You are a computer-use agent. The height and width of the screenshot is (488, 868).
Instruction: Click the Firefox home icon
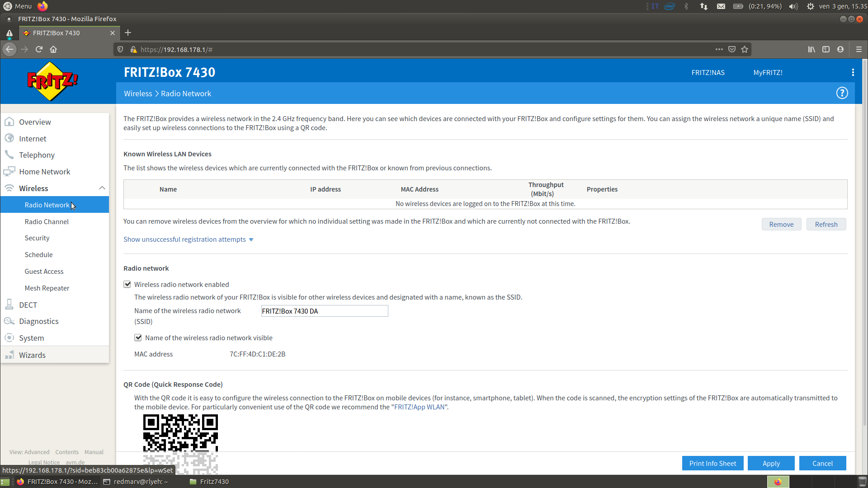point(53,49)
